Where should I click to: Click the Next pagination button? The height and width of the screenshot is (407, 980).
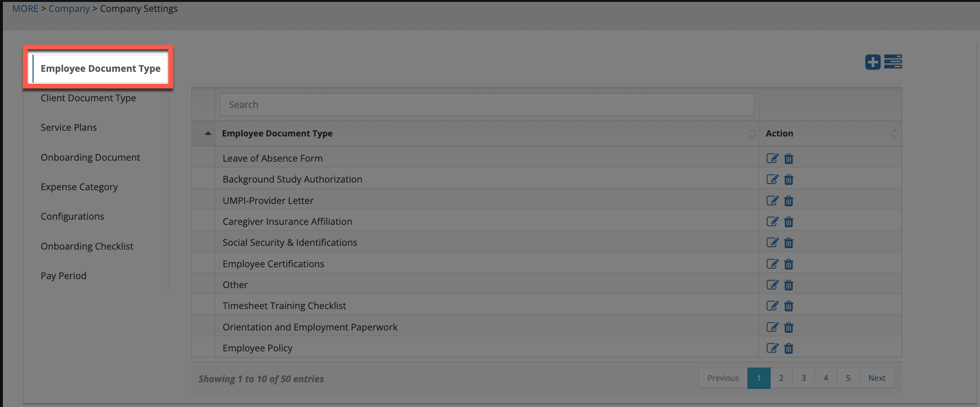(876, 378)
